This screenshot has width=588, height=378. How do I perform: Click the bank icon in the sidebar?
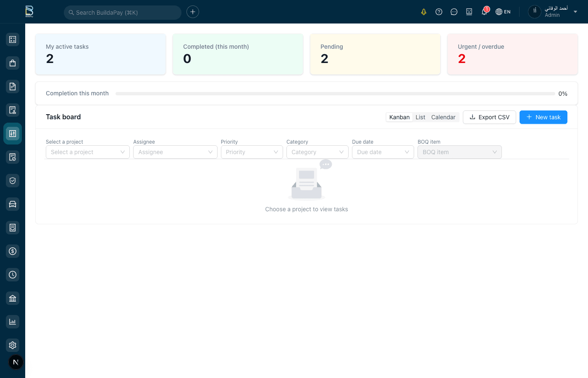13,298
